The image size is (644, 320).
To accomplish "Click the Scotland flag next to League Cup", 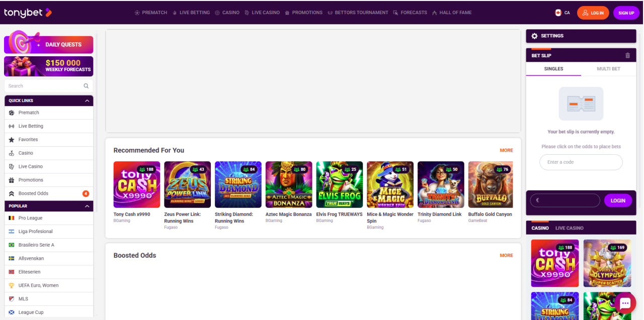I will [x=12, y=312].
